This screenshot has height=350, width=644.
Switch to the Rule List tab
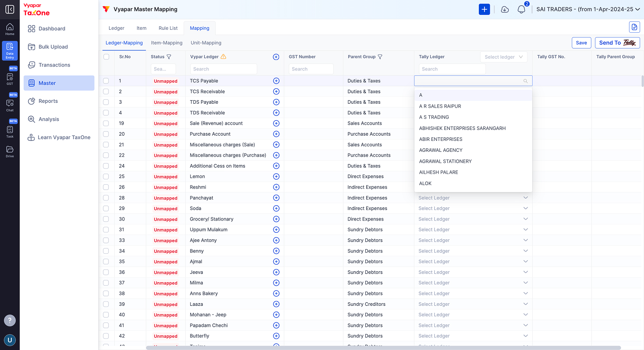click(168, 28)
